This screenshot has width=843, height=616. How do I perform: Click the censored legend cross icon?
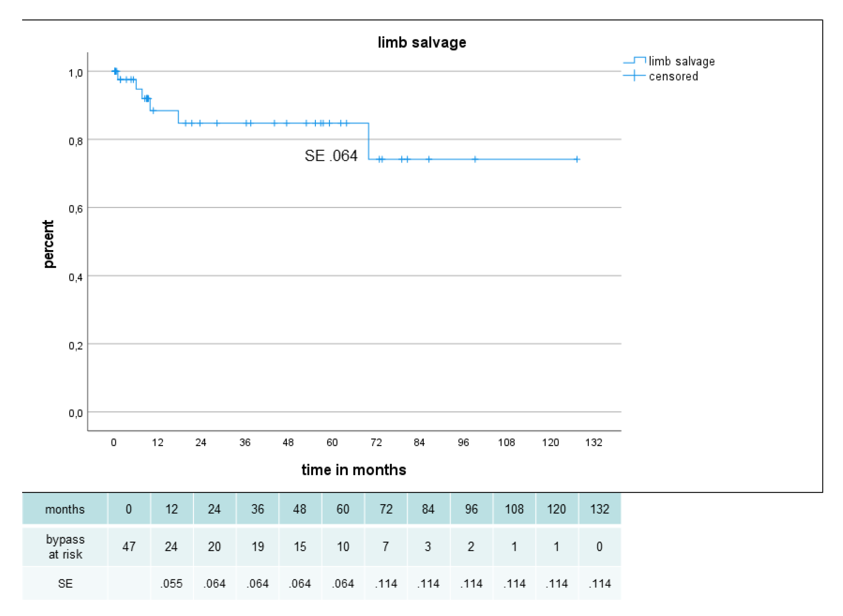pyautogui.click(x=634, y=76)
